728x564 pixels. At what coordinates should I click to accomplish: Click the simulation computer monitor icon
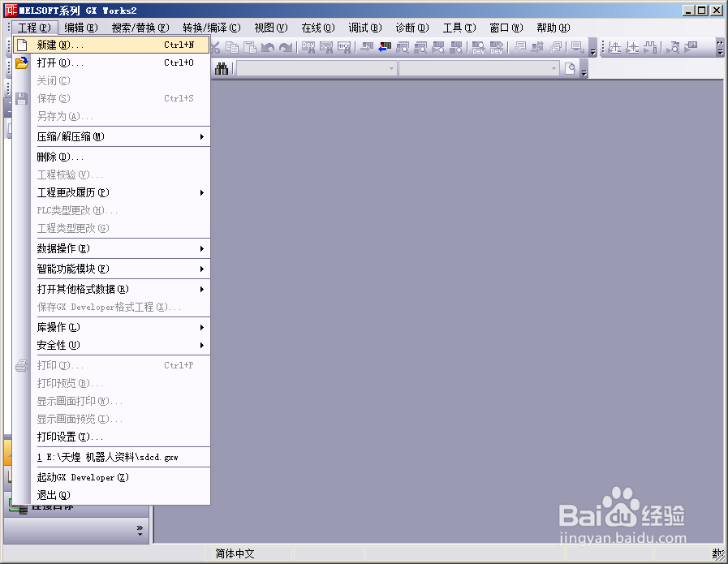[x=578, y=47]
